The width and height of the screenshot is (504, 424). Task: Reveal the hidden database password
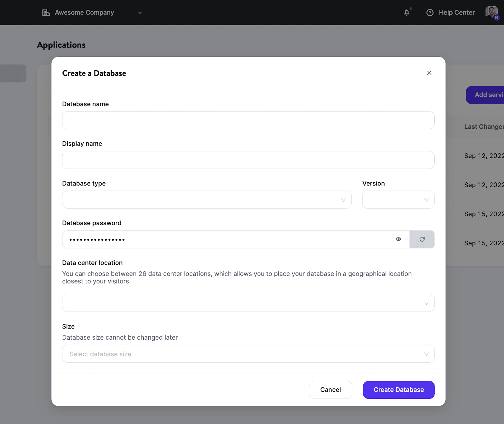coord(398,239)
